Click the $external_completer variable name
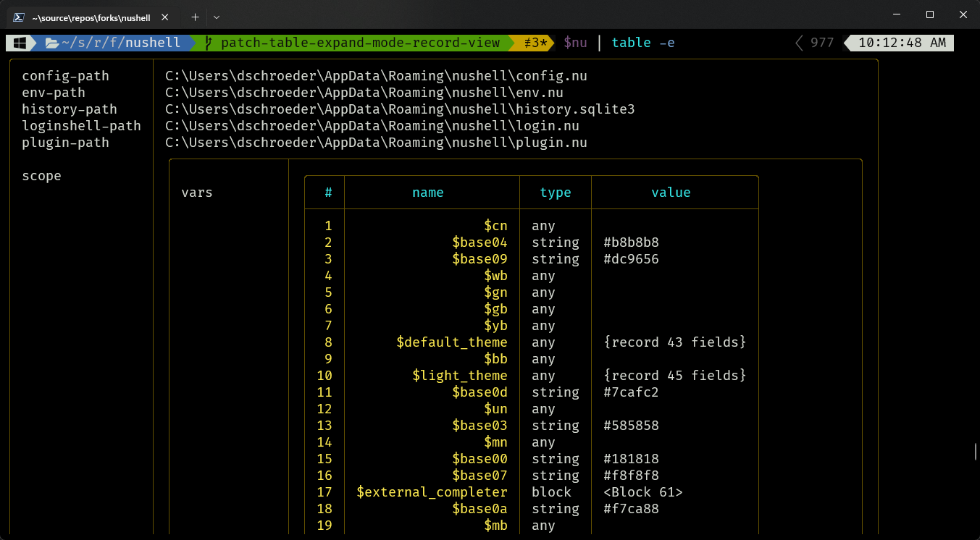The width and height of the screenshot is (980, 540). tap(432, 492)
